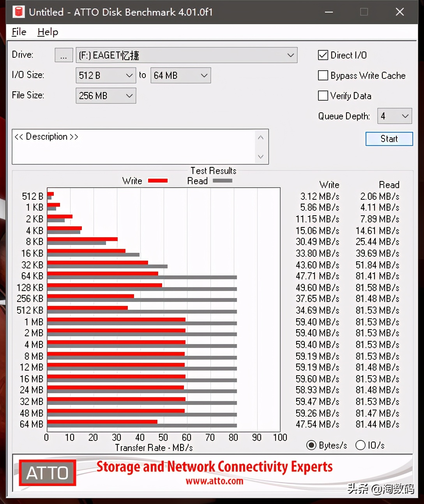This screenshot has height=504, width=424.
Task: Open the 256 MB File Size dropdown
Action: pyautogui.click(x=106, y=96)
